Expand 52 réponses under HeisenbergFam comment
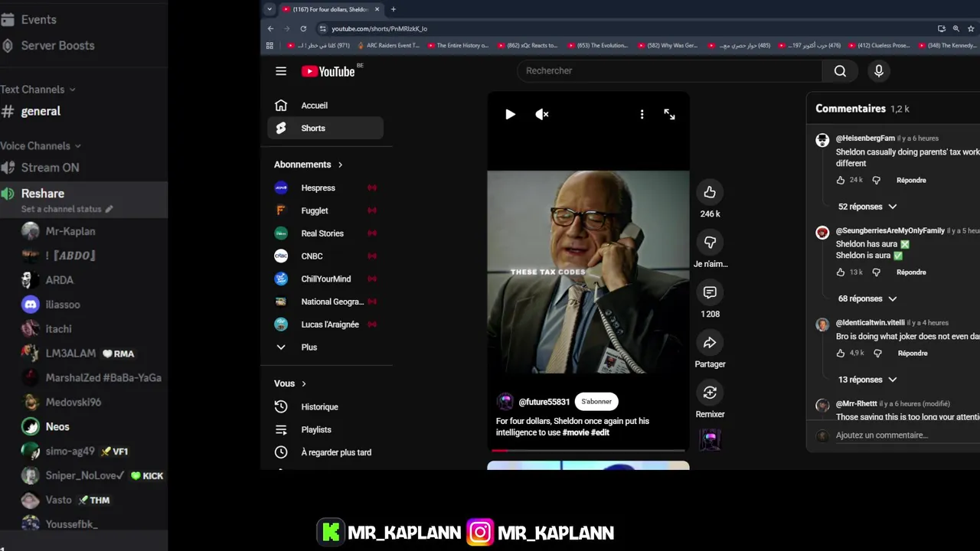The width and height of the screenshot is (980, 551). 867,207
